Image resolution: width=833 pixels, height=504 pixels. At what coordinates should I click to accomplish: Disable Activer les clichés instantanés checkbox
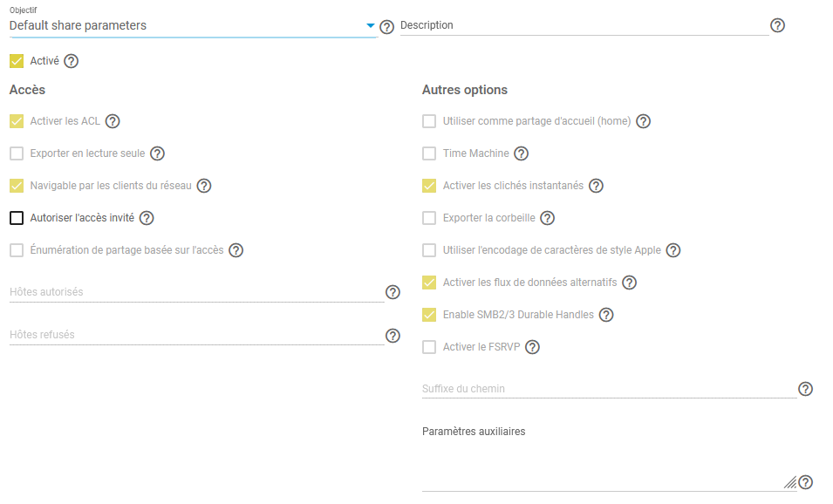click(x=429, y=186)
